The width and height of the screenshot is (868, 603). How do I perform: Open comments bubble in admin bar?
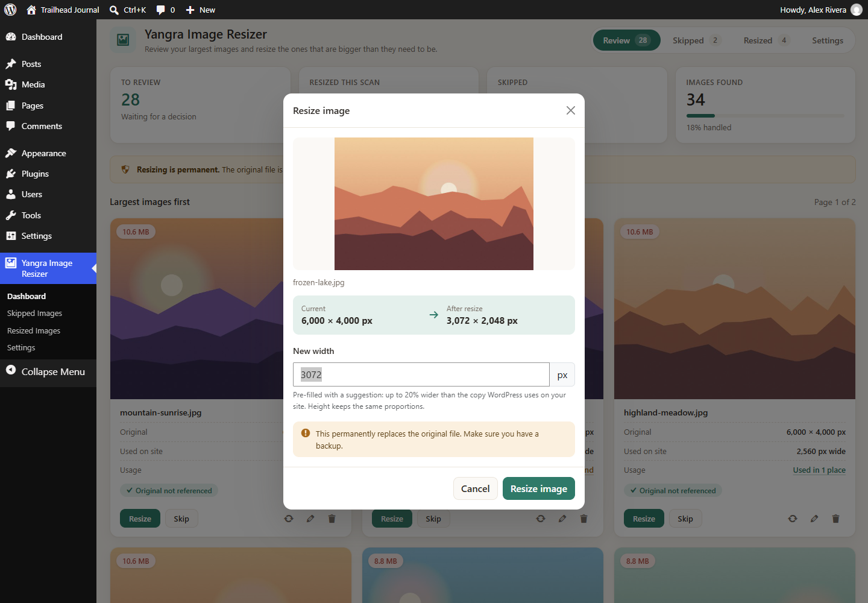(x=166, y=10)
